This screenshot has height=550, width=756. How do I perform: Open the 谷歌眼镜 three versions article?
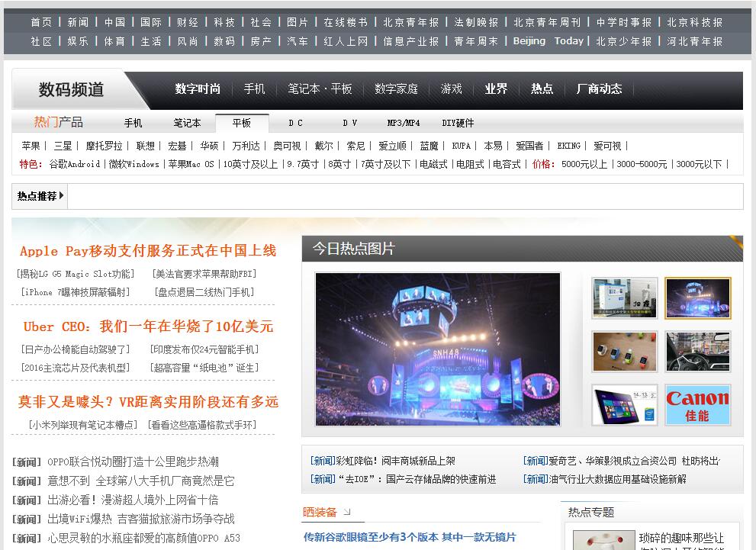410,537
